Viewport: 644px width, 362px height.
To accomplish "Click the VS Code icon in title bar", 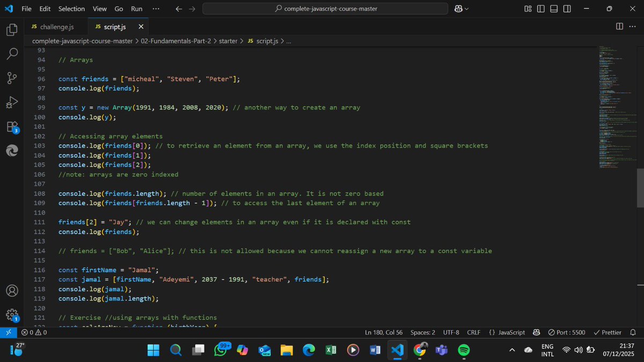I will pyautogui.click(x=9, y=9).
